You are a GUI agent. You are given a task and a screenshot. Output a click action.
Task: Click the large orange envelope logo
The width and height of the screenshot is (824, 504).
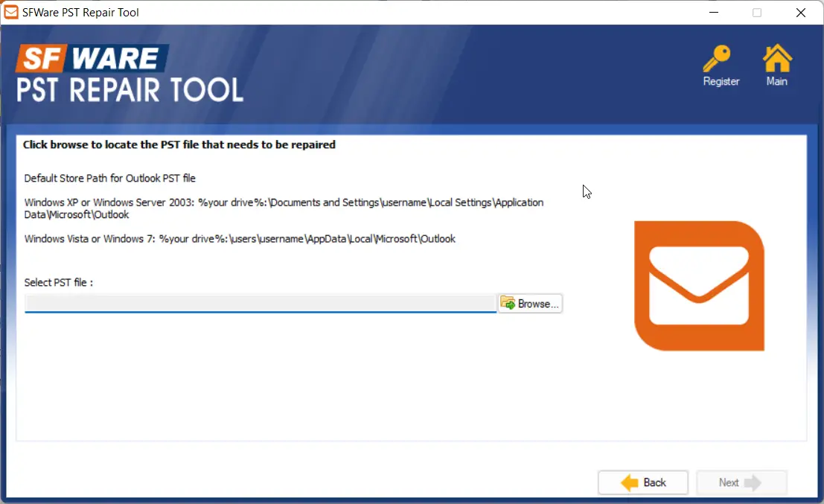click(x=699, y=286)
